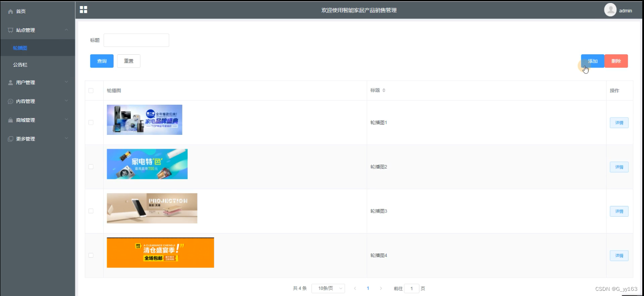Image resolution: width=644 pixels, height=296 pixels.
Task: Open 商城管理 menu item
Action: pos(37,120)
